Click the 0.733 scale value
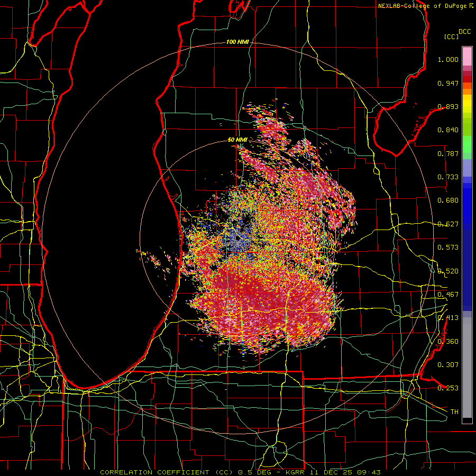Image resolution: width=476 pixels, height=476 pixels. coord(448,177)
